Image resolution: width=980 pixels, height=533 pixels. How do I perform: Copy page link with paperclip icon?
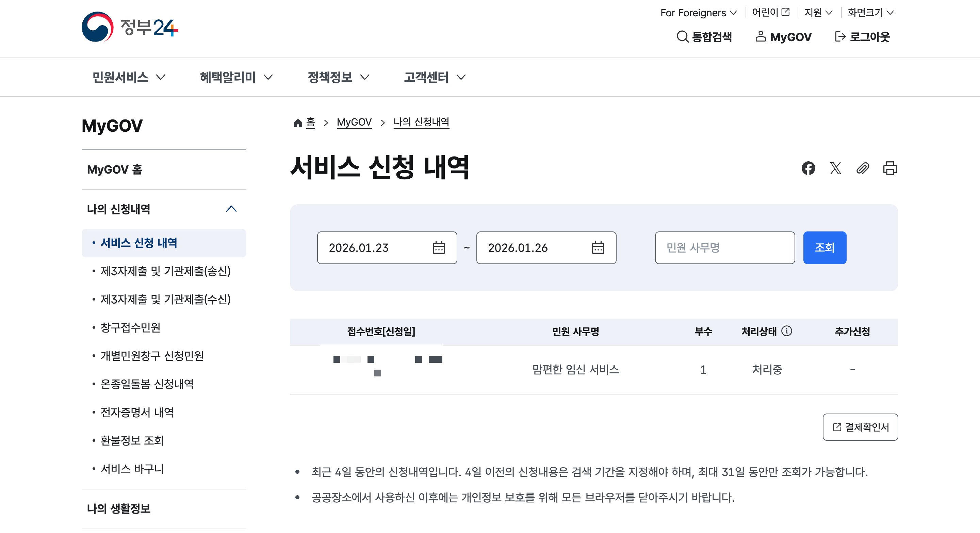[x=863, y=168]
